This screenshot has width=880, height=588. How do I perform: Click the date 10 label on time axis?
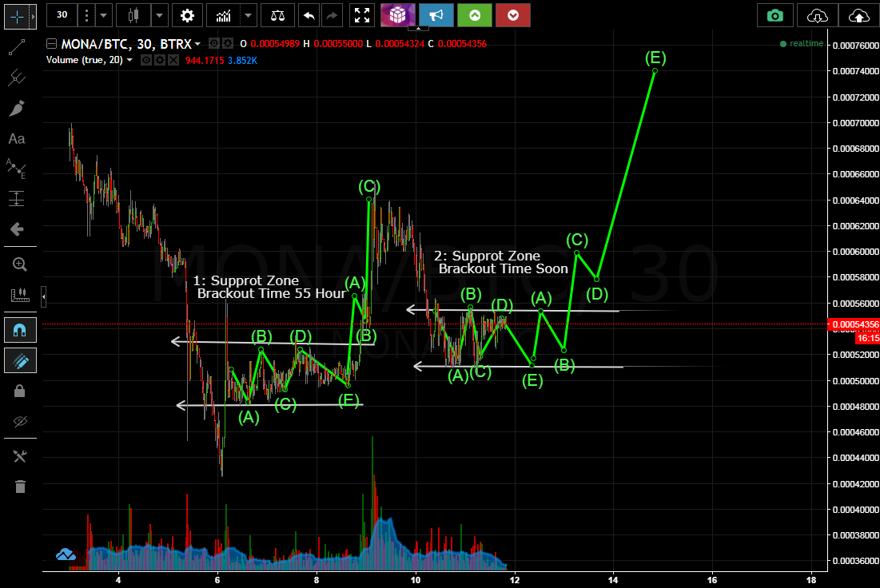tap(416, 580)
